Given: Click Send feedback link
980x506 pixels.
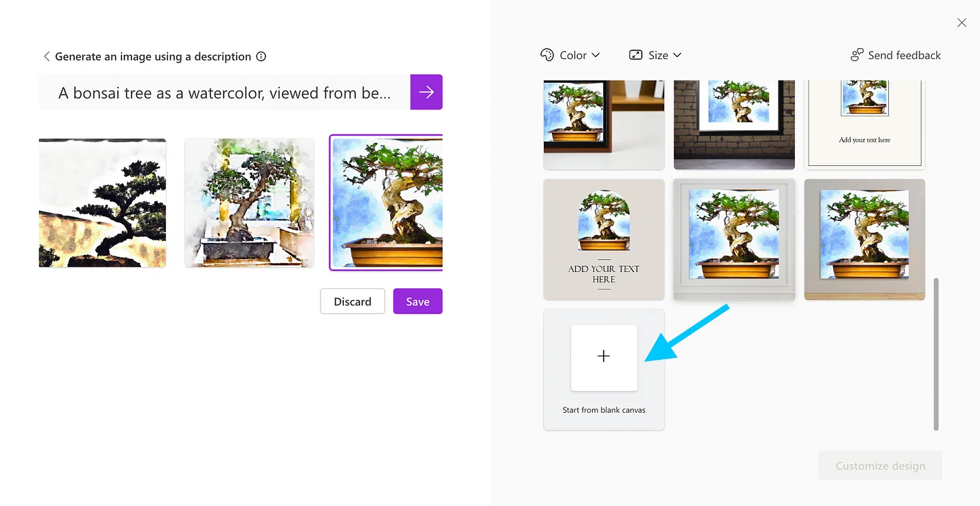Looking at the screenshot, I should coord(896,55).
